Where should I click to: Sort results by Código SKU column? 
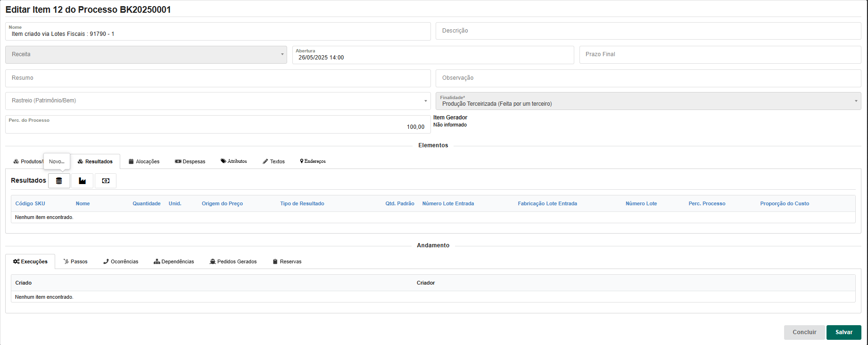click(x=30, y=203)
